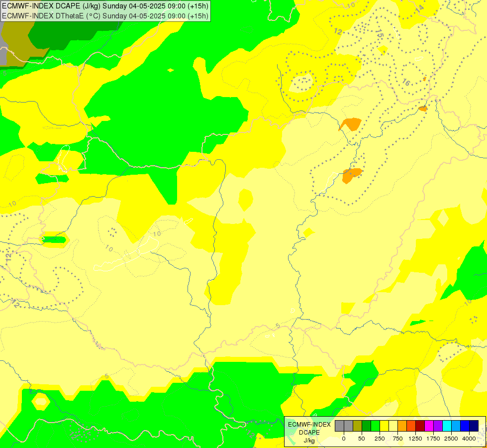Click the legend value 1750
Viewport: 487px width, 448px height.
tap(433, 439)
